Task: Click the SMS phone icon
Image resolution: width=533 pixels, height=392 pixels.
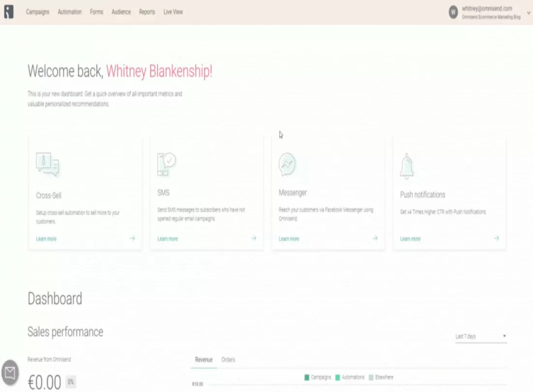Action: click(167, 164)
